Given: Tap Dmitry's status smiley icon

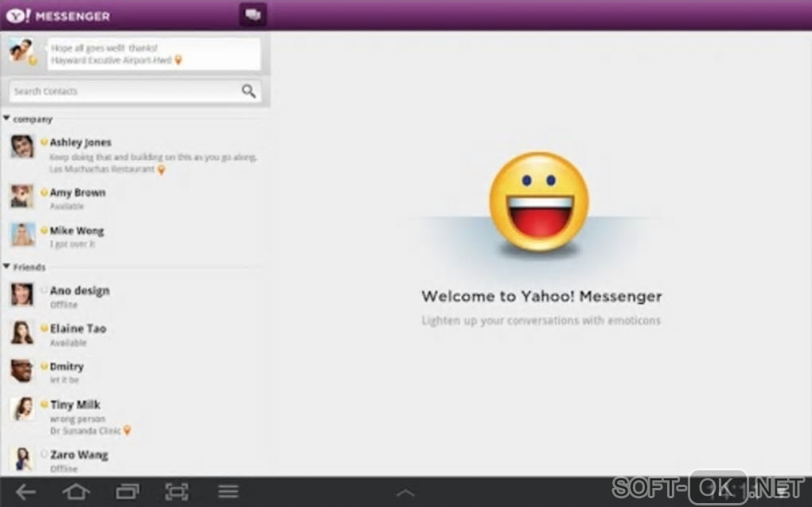Looking at the screenshot, I should tap(45, 366).
